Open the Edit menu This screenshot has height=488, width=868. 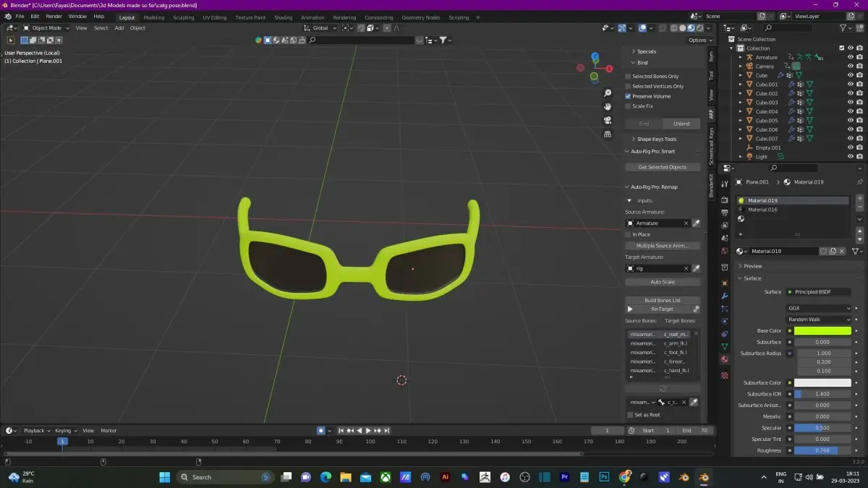pos(35,16)
